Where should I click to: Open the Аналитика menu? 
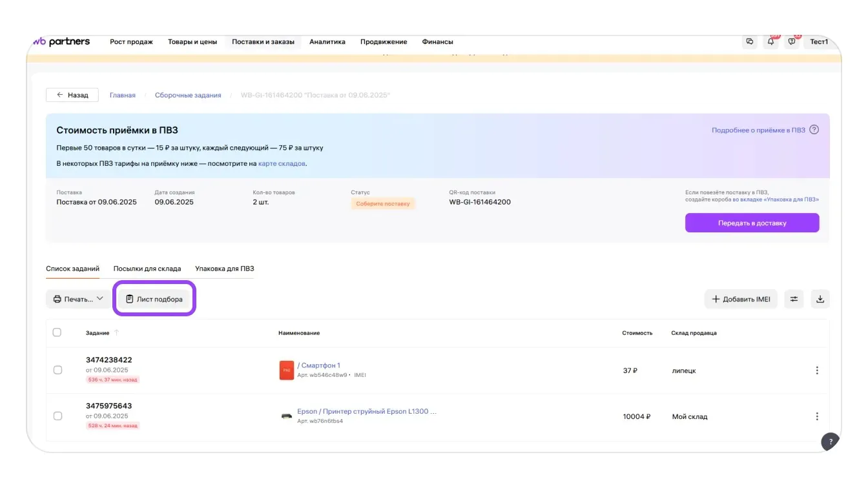tap(327, 42)
